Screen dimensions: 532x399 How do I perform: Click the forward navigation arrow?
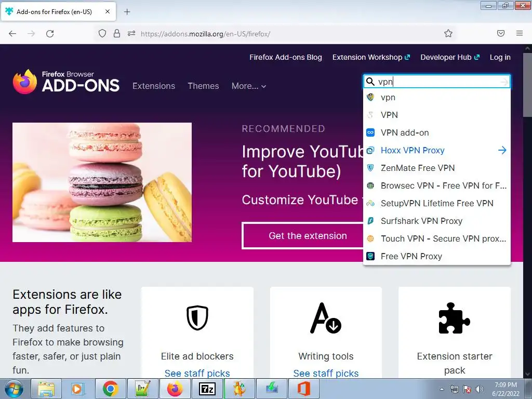click(x=31, y=34)
